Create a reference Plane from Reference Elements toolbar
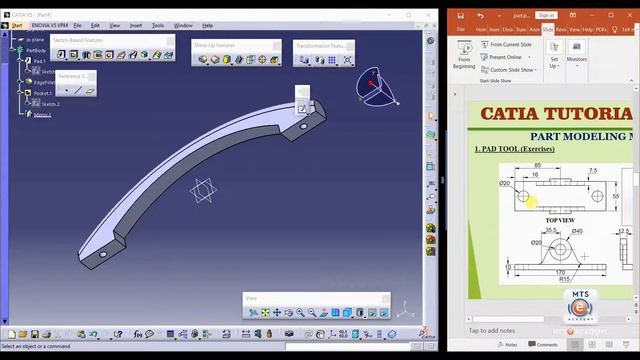This screenshot has width=640, height=360. pos(90,90)
